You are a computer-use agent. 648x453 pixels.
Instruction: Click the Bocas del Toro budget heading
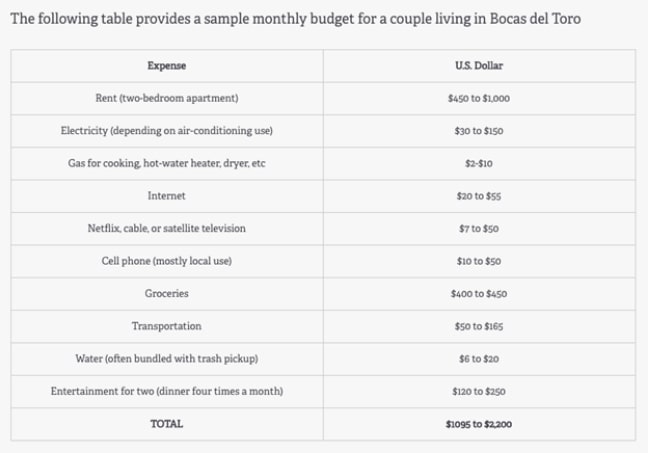(x=295, y=19)
